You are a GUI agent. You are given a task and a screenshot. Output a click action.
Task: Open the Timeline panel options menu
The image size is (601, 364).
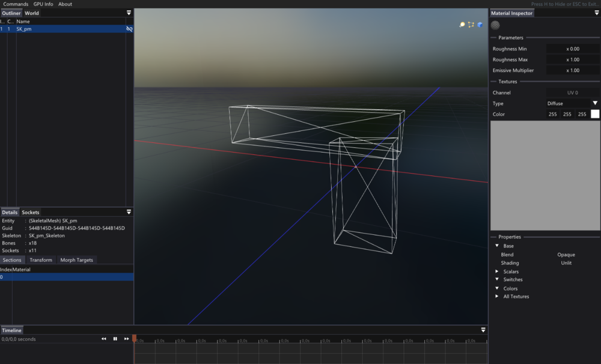coord(483,330)
